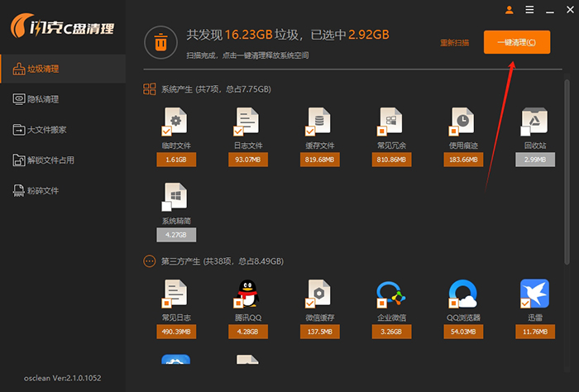
Task: Check the 回收站 checkbox
Action: [x=525, y=131]
